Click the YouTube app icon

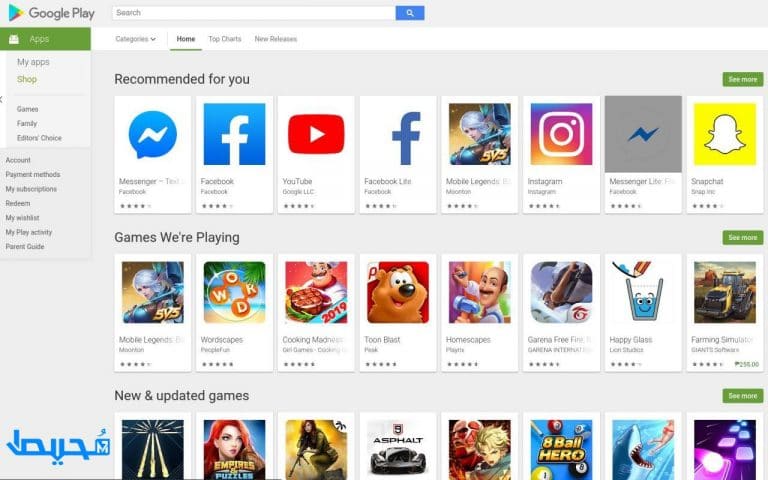(x=316, y=134)
